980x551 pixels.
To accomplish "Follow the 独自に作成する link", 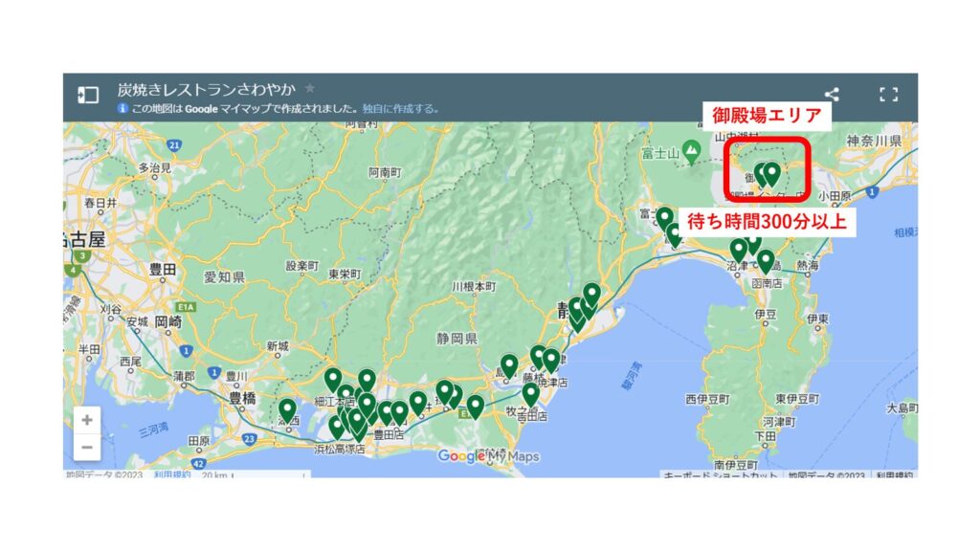I will [400, 109].
